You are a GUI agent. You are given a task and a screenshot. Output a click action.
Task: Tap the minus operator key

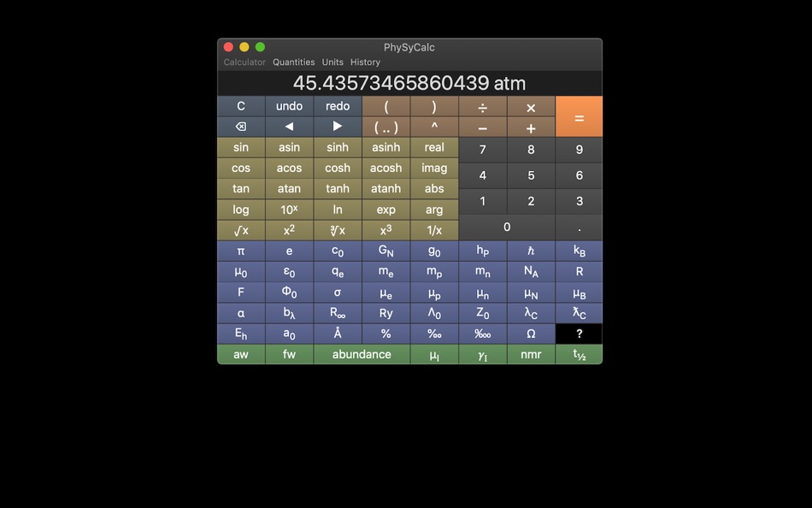483,127
